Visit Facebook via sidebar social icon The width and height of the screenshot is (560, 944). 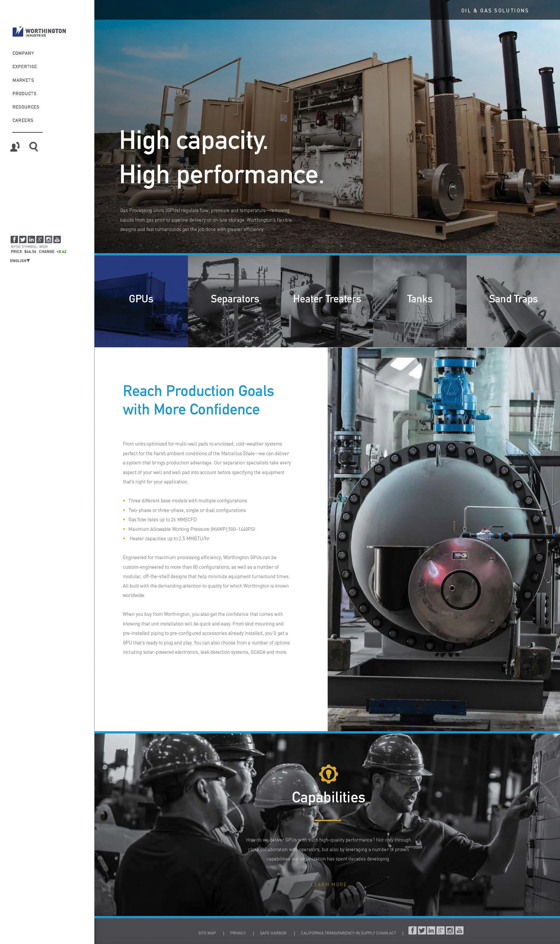click(x=14, y=239)
